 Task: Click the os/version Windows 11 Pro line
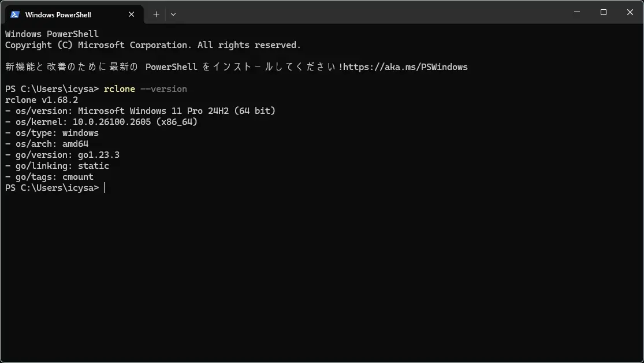[140, 111]
